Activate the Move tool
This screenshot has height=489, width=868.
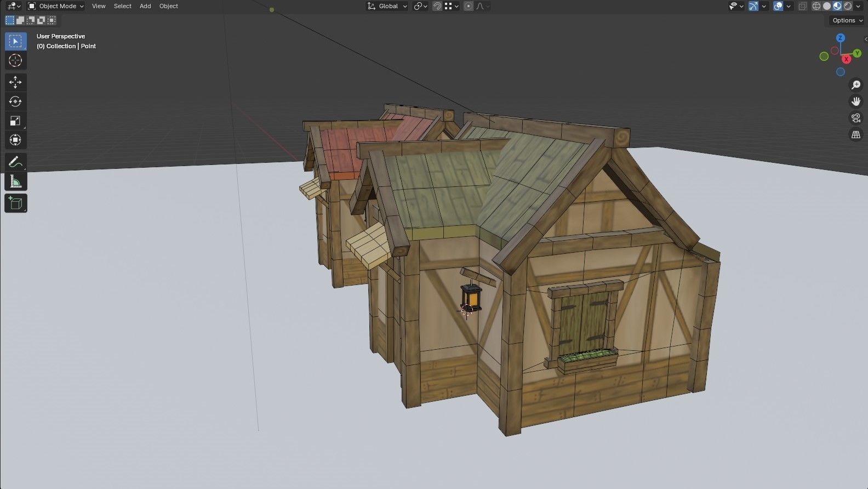[x=15, y=82]
